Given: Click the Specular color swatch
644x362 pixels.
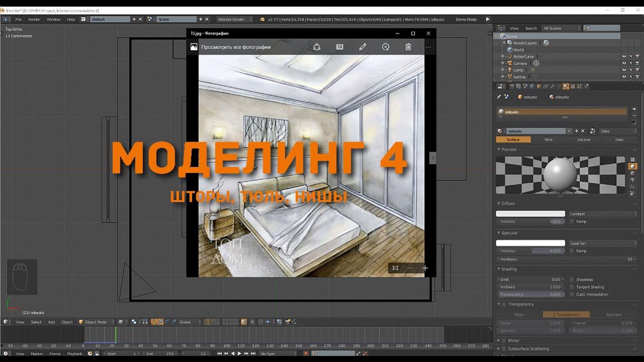Looking at the screenshot, I should [531, 243].
